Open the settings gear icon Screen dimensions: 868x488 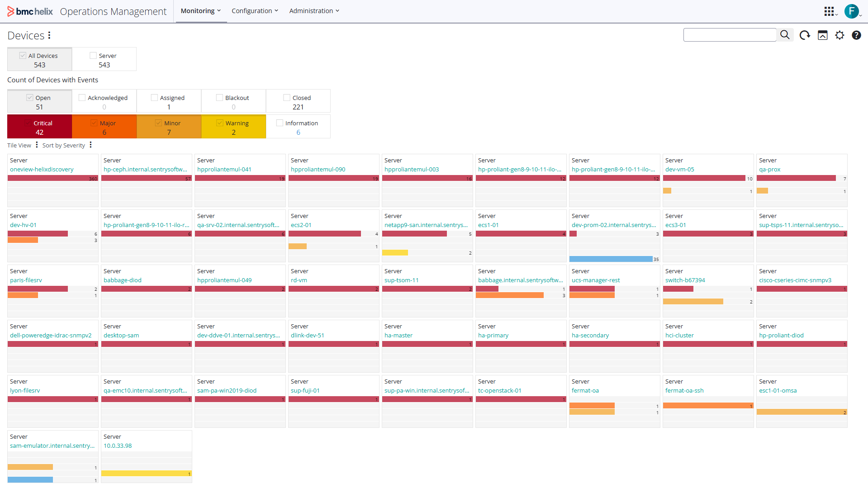840,35
